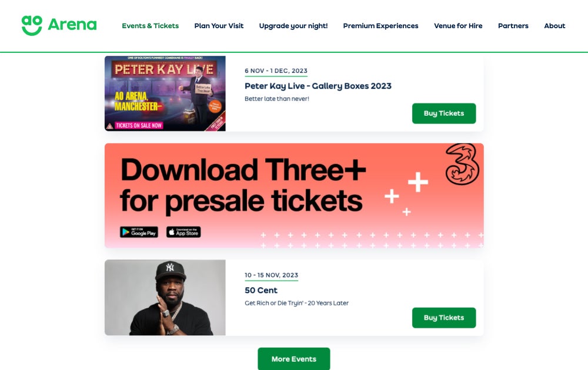Click Download Three+ presale banner headline
This screenshot has width=588, height=370.
(242, 186)
